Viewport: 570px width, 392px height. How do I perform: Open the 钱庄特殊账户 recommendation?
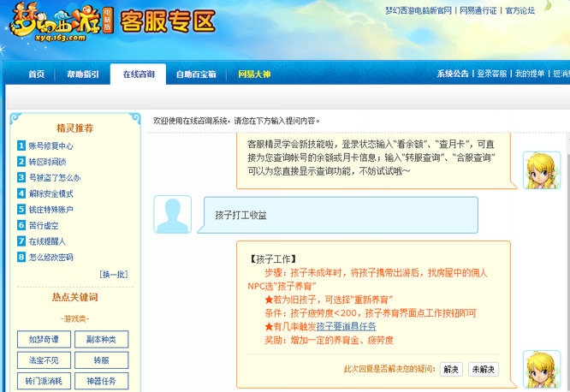coord(50,210)
